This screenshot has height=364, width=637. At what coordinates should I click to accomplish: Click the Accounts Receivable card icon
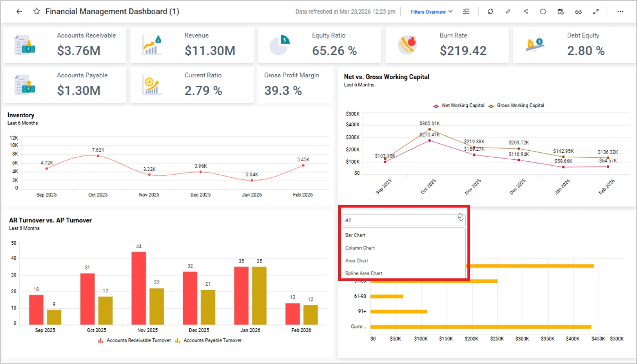point(24,45)
